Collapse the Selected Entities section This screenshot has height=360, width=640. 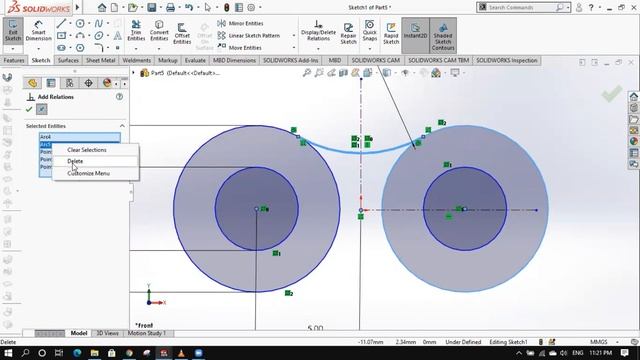(122, 126)
